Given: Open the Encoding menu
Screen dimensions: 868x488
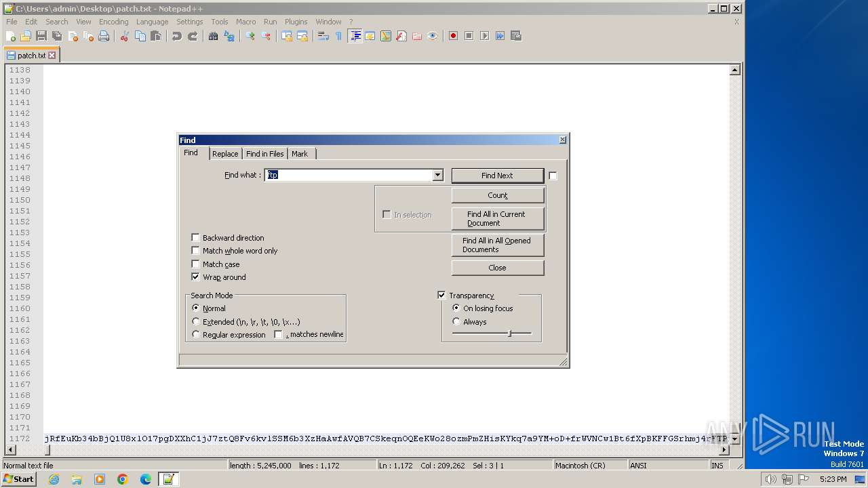Looking at the screenshot, I should tap(113, 22).
